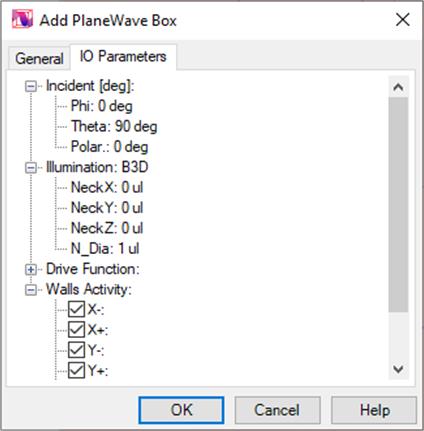Image resolution: width=424 pixels, height=431 pixels.
Task: Click the application icon in title bar
Action: [22, 19]
